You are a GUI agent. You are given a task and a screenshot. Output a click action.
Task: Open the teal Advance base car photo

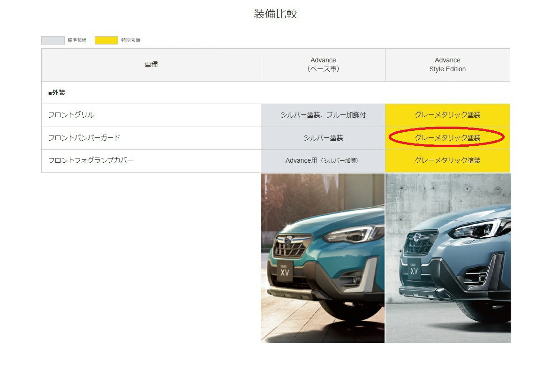(x=323, y=258)
